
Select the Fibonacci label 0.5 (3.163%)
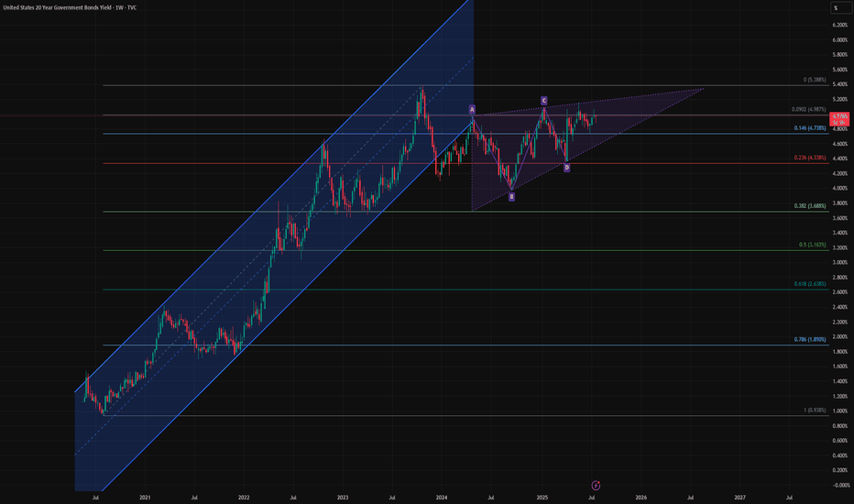point(812,245)
